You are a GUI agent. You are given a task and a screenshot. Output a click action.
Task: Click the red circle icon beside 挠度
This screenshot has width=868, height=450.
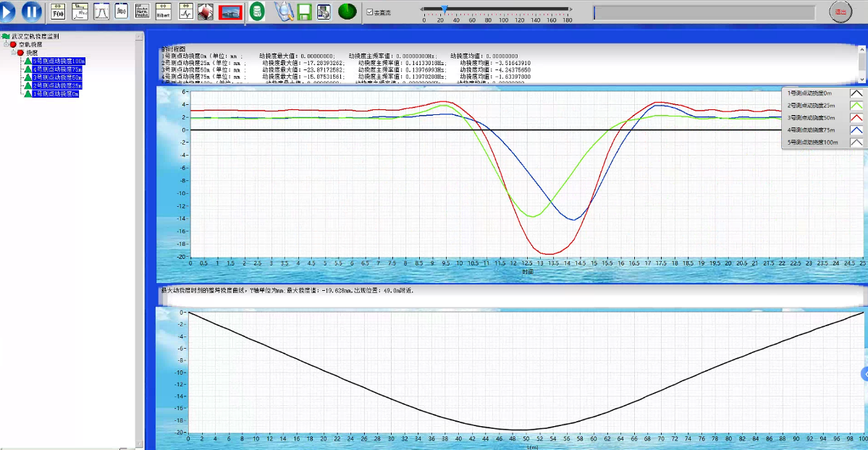(20, 53)
